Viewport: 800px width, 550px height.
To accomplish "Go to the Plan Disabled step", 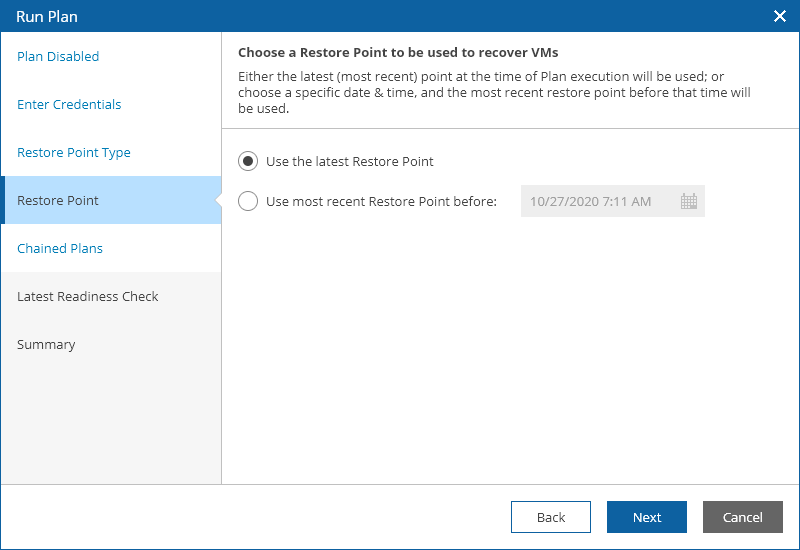I will [58, 57].
